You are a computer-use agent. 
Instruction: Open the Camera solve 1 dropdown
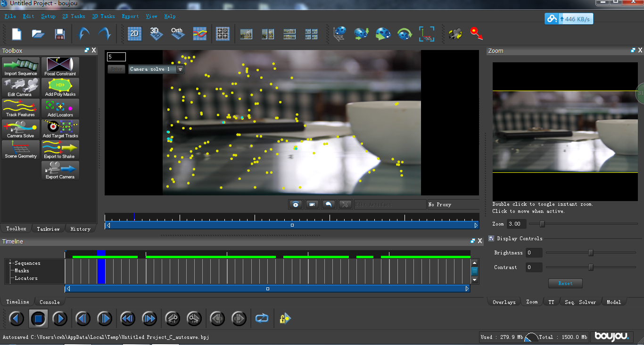pos(180,69)
